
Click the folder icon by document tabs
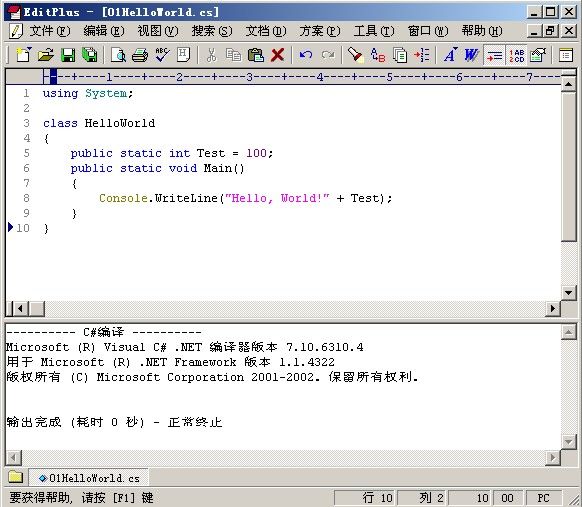[x=16, y=477]
